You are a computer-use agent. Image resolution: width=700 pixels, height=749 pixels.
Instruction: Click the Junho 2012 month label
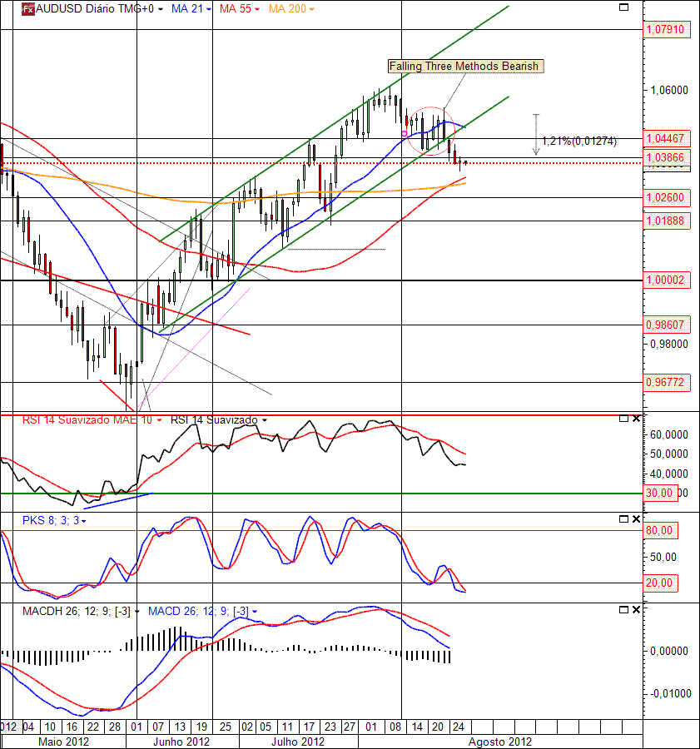click(x=181, y=742)
